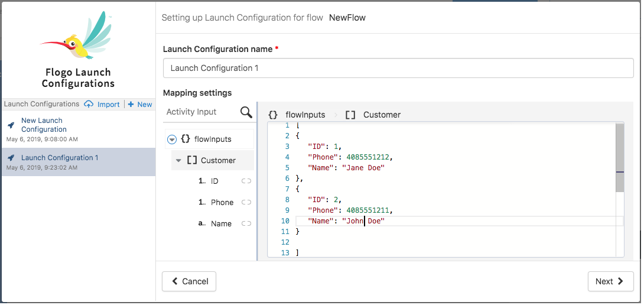Image resolution: width=644 pixels, height=305 pixels.
Task: Select the Phone field in the tree
Action: [x=222, y=203]
